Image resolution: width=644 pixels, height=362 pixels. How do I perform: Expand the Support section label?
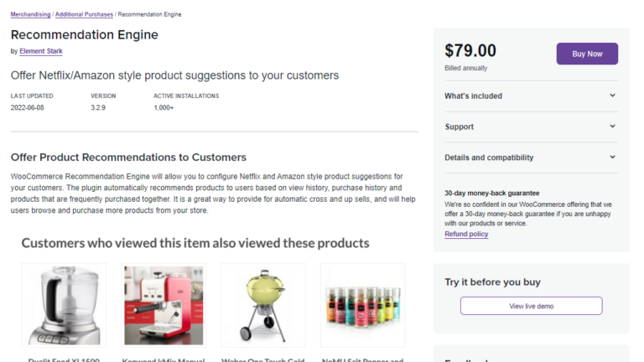tap(459, 127)
